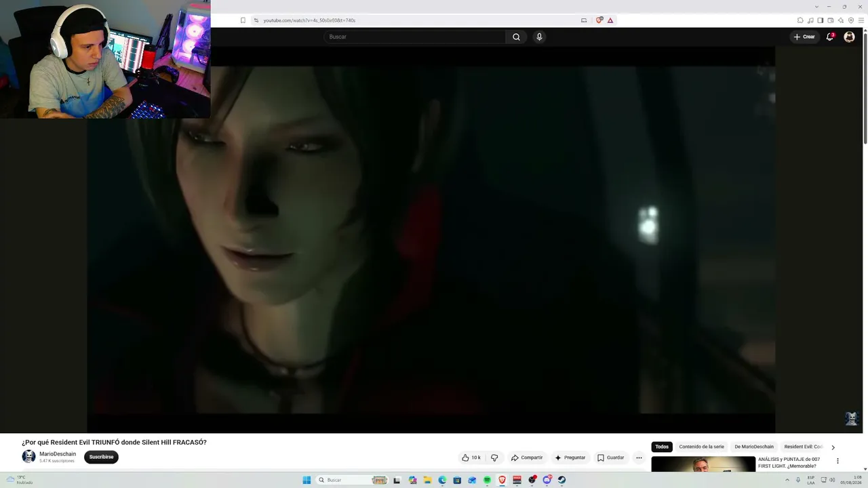Open Steam from the taskbar
The width and height of the screenshot is (868, 488).
pos(561,480)
